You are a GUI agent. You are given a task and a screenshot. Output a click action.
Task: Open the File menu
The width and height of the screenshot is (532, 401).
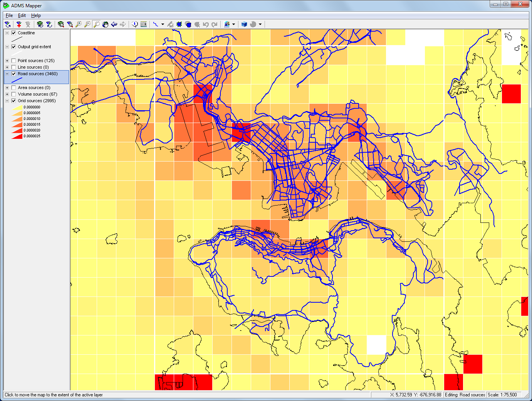[9, 15]
